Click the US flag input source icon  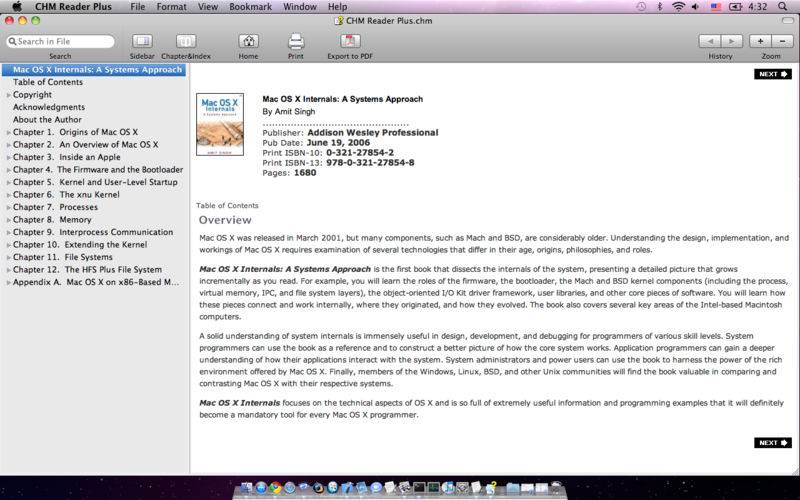point(716,7)
